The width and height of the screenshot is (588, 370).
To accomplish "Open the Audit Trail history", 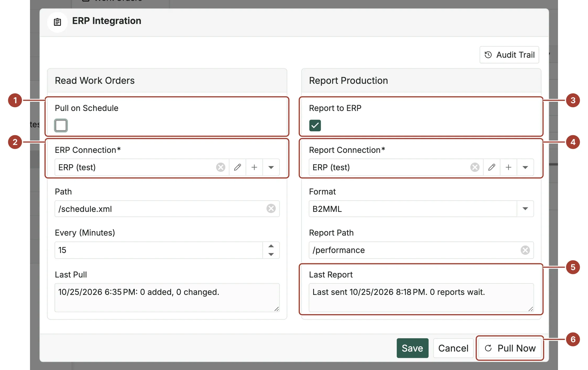I will click(x=509, y=55).
